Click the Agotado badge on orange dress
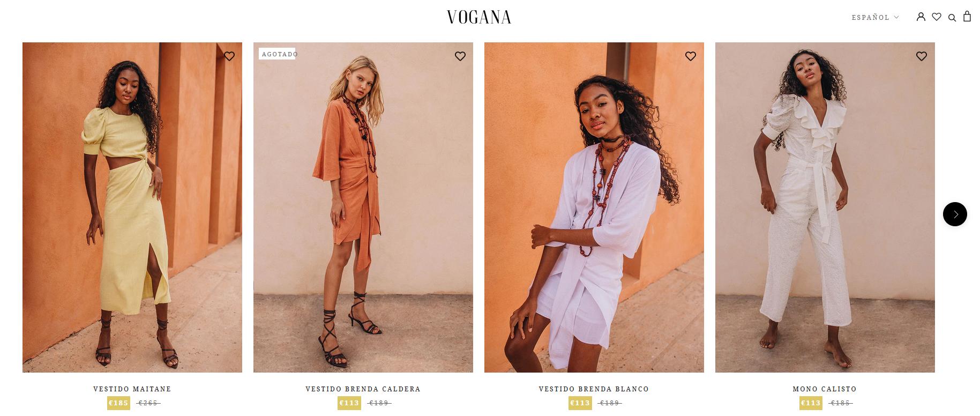This screenshot has width=980, height=416. 277,54
